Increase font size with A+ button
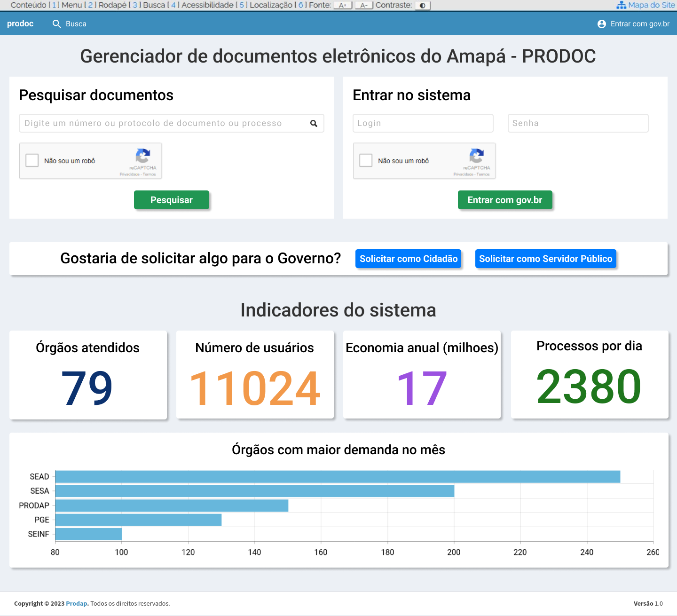677x616 pixels. (x=343, y=5)
